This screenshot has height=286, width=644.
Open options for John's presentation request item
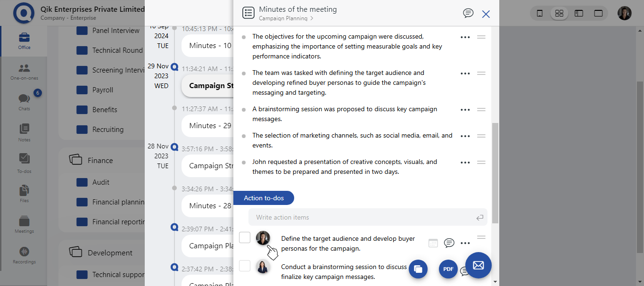(465, 162)
